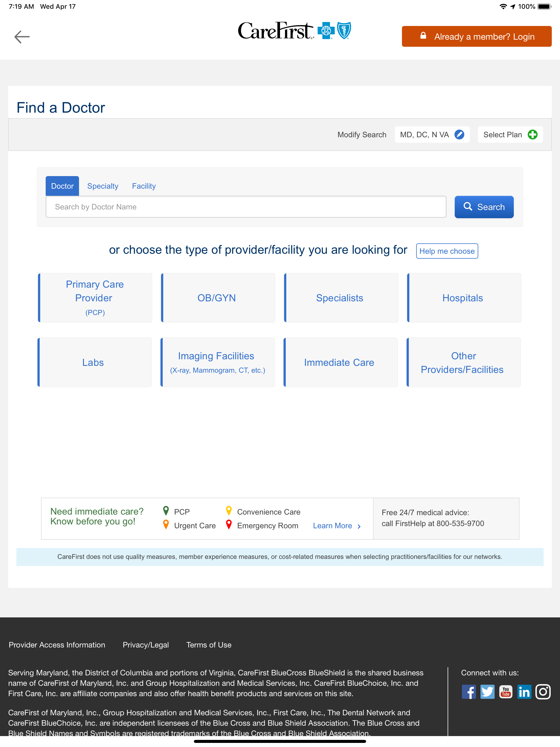The image size is (560, 747).
Task: Open CareFirst Twitter page
Action: pyautogui.click(x=487, y=692)
